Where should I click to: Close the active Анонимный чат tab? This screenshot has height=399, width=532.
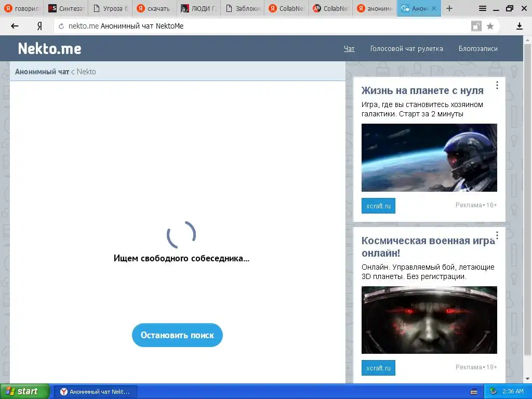pos(434,8)
